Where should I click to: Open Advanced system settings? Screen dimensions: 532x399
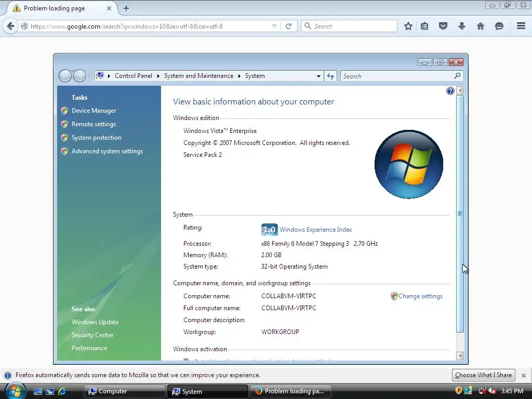click(x=107, y=151)
